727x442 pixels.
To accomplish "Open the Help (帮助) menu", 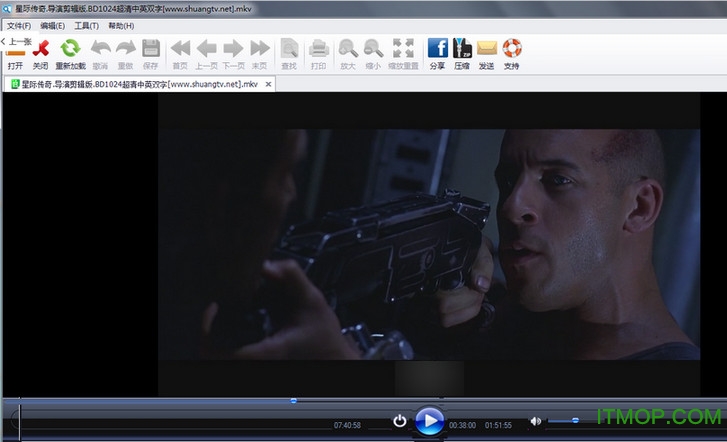I will [x=120, y=25].
